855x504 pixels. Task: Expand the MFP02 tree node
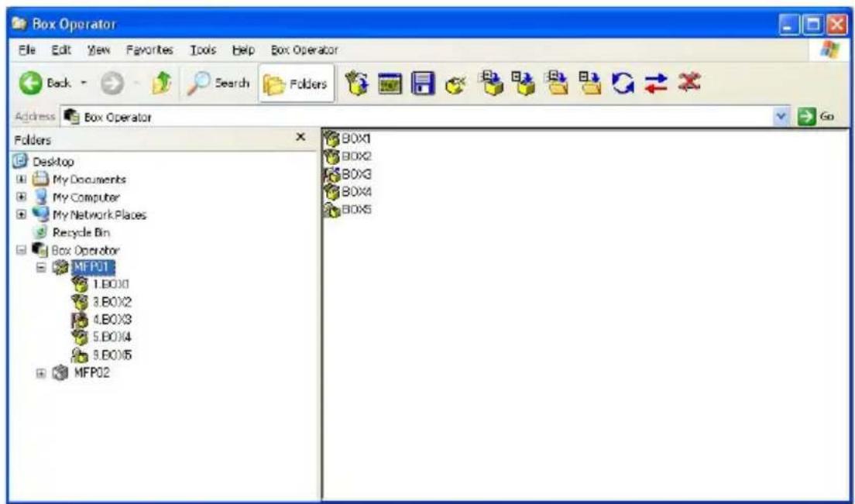[41, 373]
